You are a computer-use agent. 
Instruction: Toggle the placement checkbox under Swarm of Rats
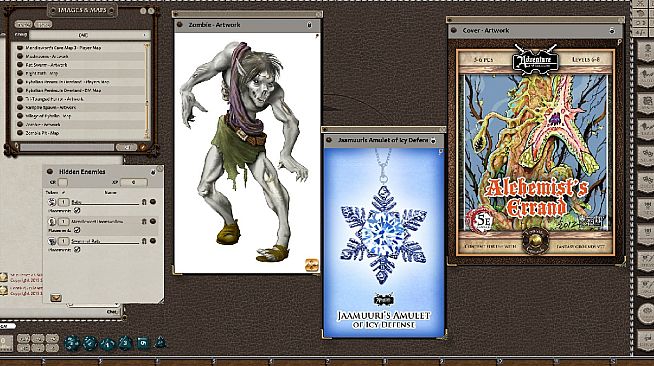pyautogui.click(x=77, y=249)
